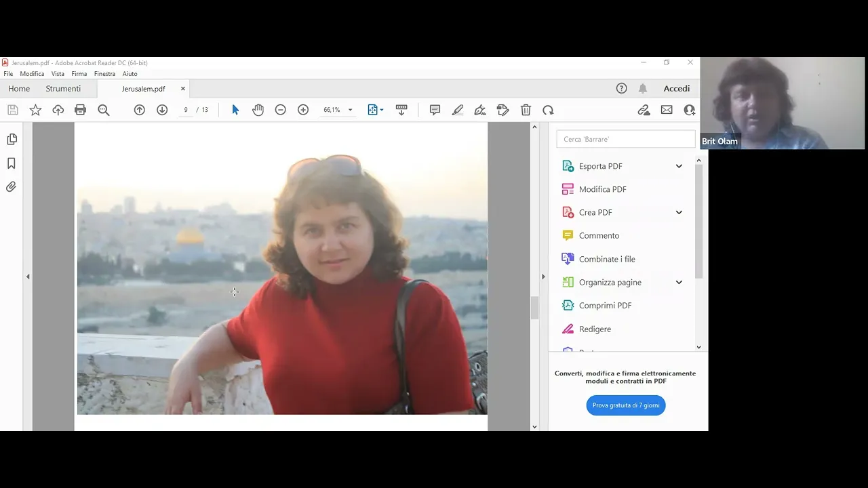Click the send by email envelope icon
The height and width of the screenshot is (488, 868).
[667, 110]
